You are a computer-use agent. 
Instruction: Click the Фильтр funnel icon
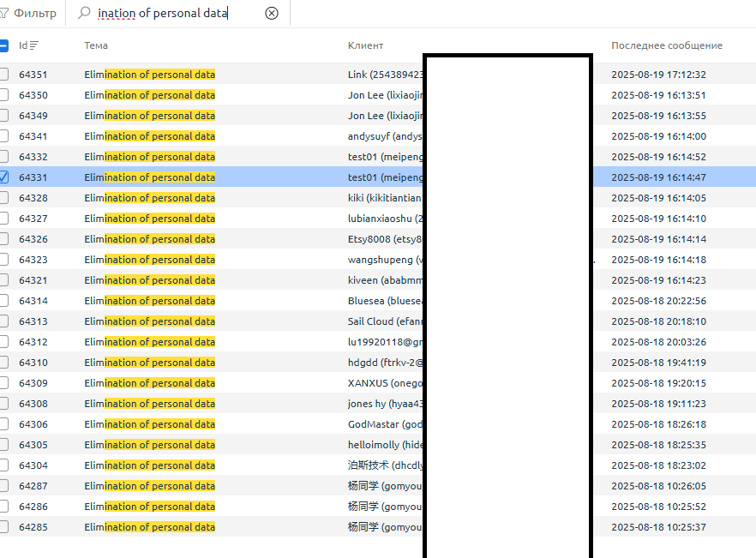tap(3, 14)
